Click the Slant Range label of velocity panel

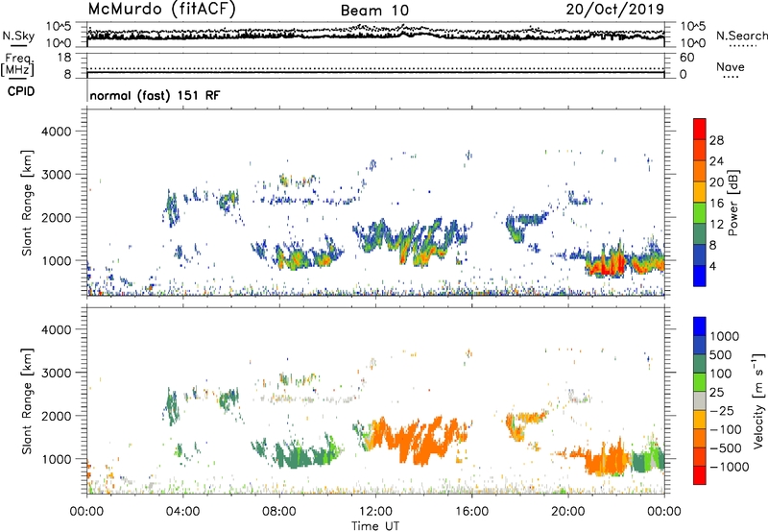pos(27,401)
